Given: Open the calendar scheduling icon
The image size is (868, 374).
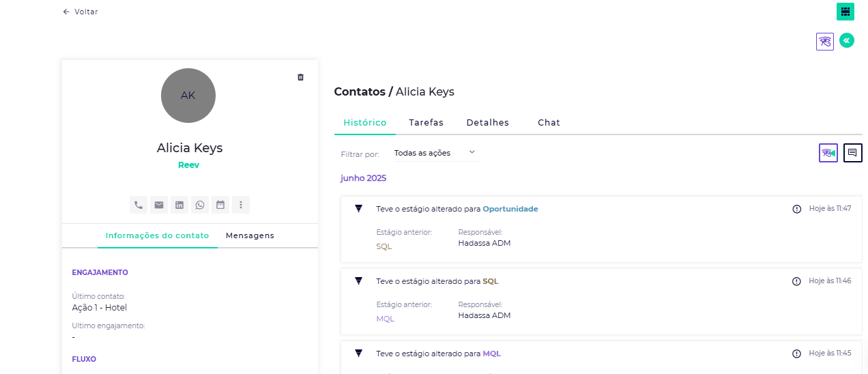Looking at the screenshot, I should [x=220, y=205].
